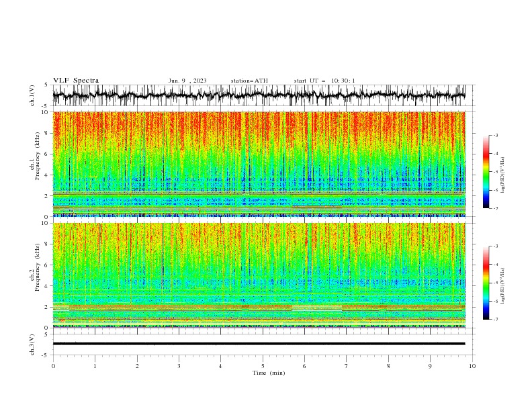Click the "2" kHz tick on ch.2 spectrogram
The height and width of the screenshot is (411, 532).
point(48,307)
